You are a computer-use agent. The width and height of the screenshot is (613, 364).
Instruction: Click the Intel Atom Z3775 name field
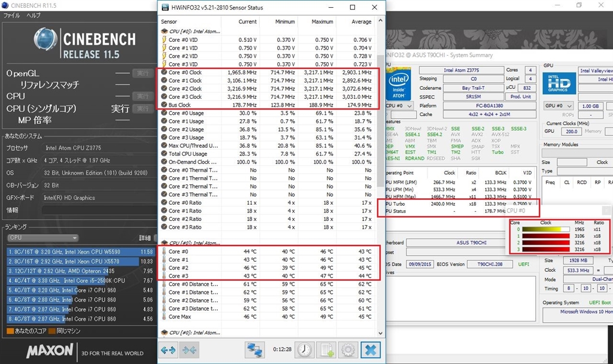(462, 71)
